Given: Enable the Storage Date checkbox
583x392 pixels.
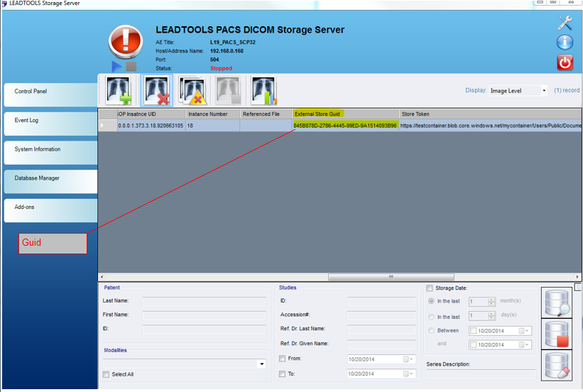Looking at the screenshot, I should [430, 288].
